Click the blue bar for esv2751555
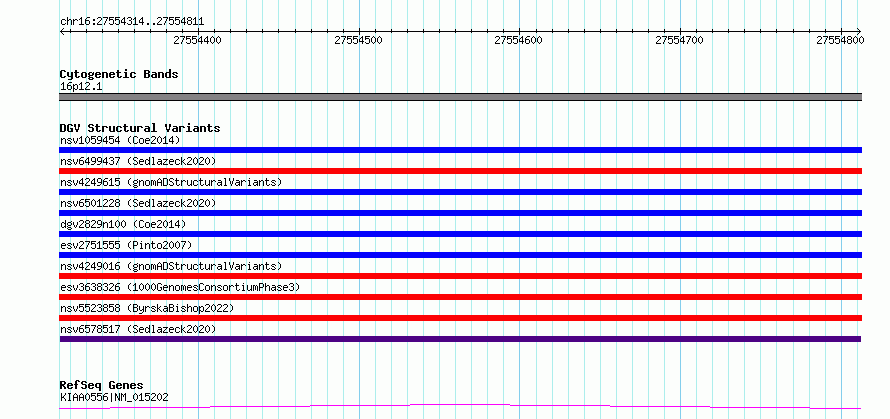Screen dimensions: 890x419 click(460, 255)
